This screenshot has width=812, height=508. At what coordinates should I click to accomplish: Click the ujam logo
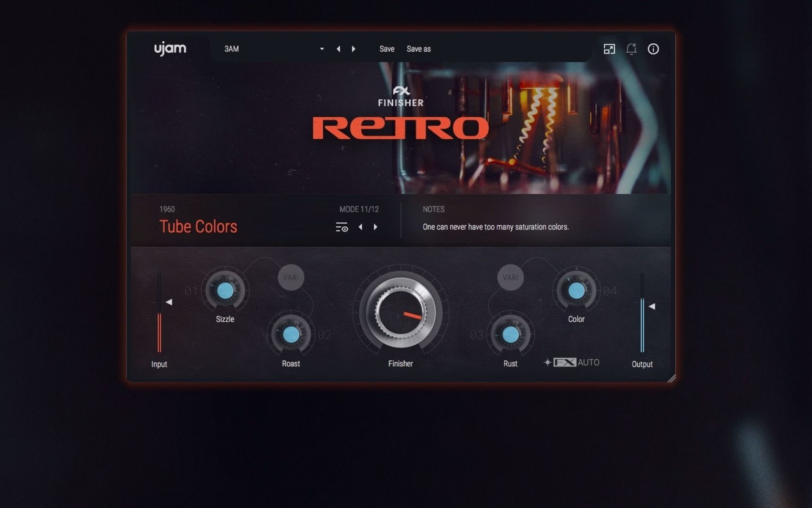pyautogui.click(x=170, y=49)
